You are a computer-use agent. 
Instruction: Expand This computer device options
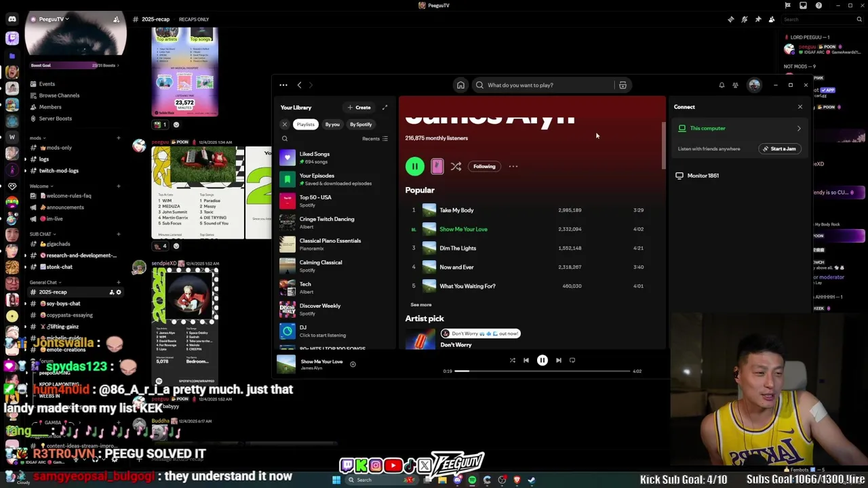tap(798, 128)
